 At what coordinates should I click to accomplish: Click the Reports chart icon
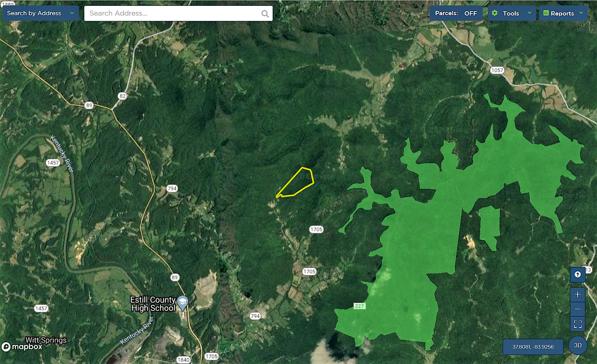(546, 13)
